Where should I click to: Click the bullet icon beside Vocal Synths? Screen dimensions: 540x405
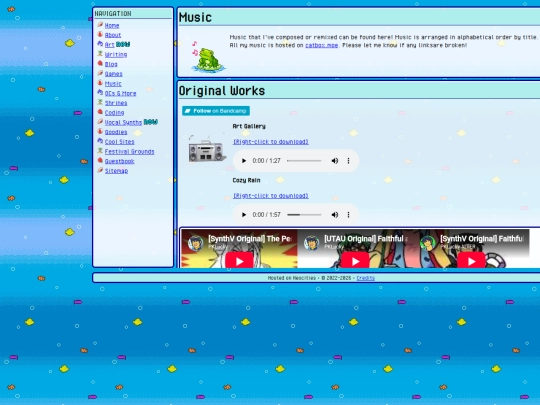coord(100,121)
